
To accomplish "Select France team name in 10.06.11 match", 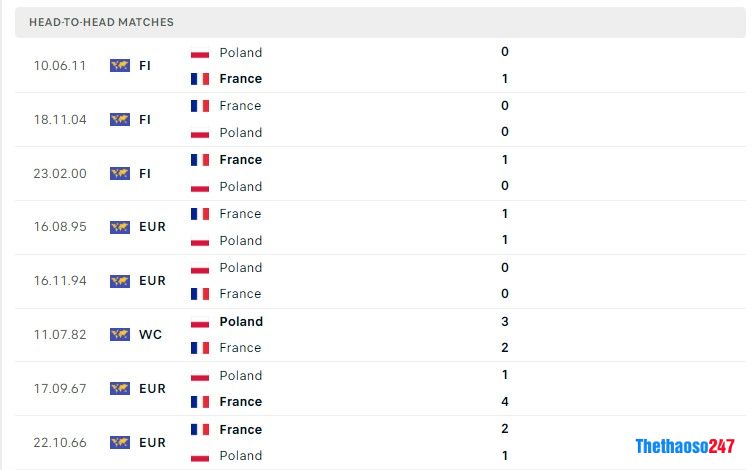I will 241,79.
